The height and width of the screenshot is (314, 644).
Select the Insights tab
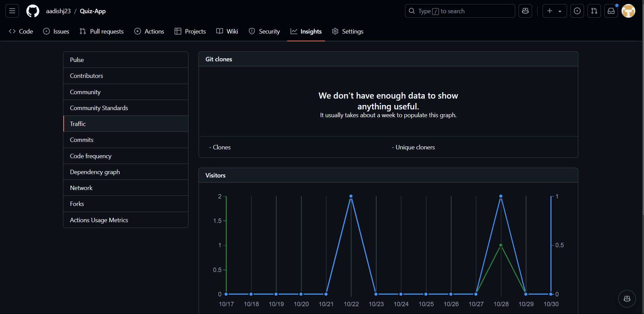[x=306, y=31]
